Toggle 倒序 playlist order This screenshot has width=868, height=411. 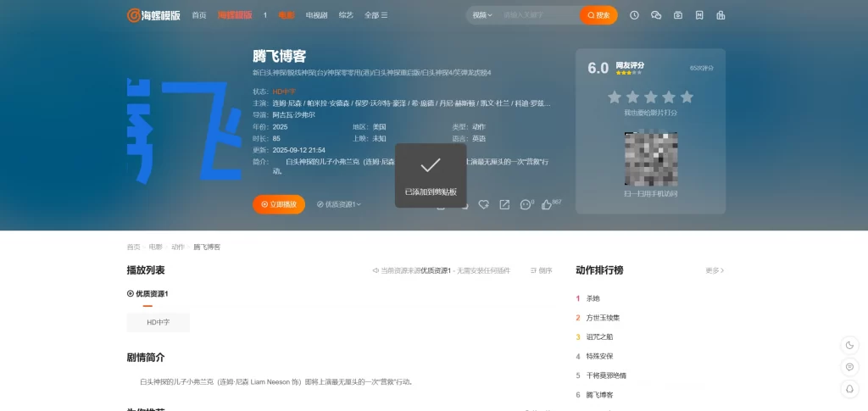coord(542,270)
